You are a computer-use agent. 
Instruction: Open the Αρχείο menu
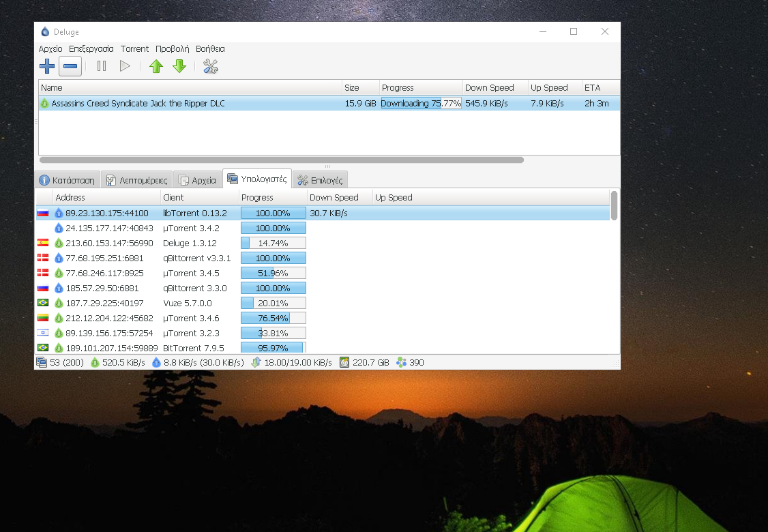(50, 49)
